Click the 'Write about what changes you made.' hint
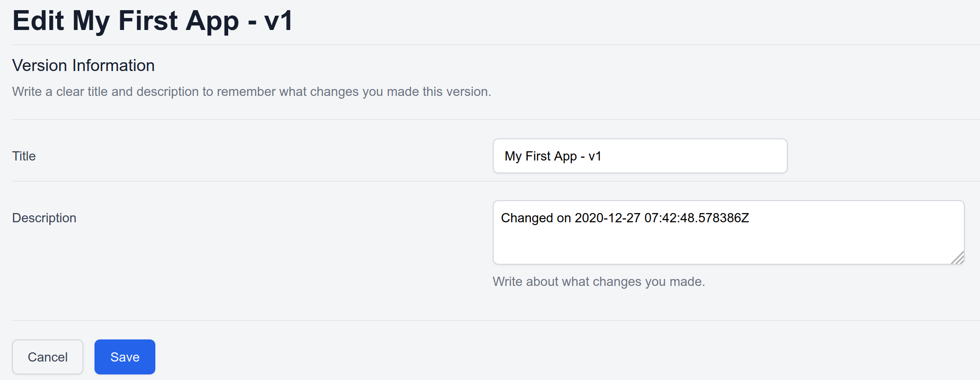Screen dimensions: 980x380 (x=599, y=282)
